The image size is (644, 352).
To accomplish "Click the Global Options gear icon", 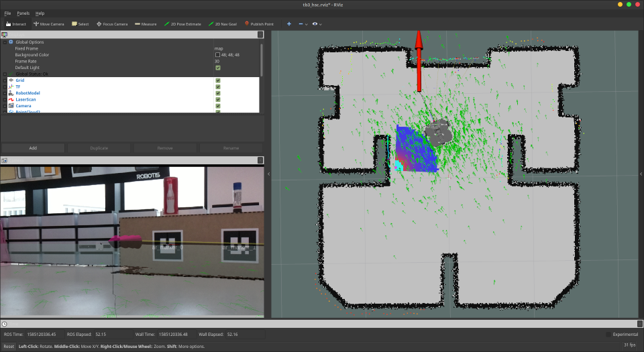I will pos(11,42).
